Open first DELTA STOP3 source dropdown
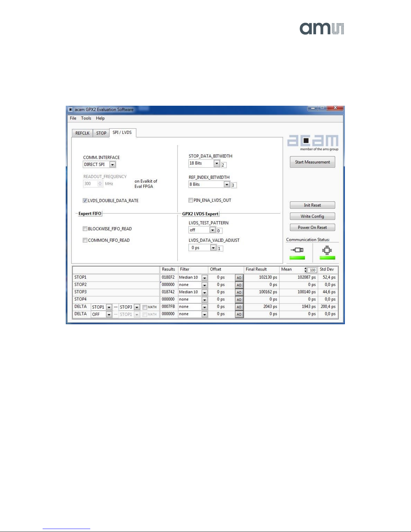Screen dimensions: 411x532 point(137,307)
